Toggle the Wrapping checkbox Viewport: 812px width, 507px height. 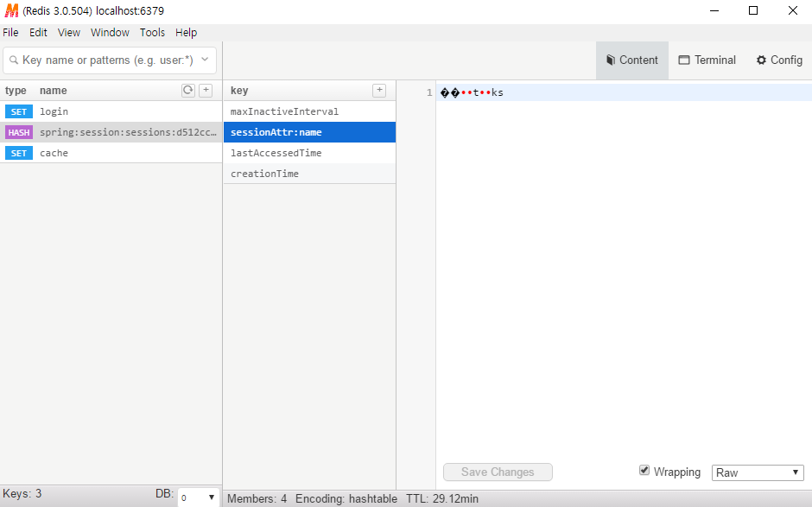(644, 470)
